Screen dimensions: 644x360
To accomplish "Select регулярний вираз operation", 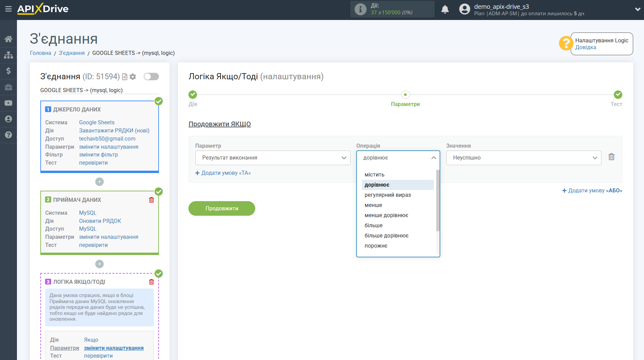I will point(398,195).
